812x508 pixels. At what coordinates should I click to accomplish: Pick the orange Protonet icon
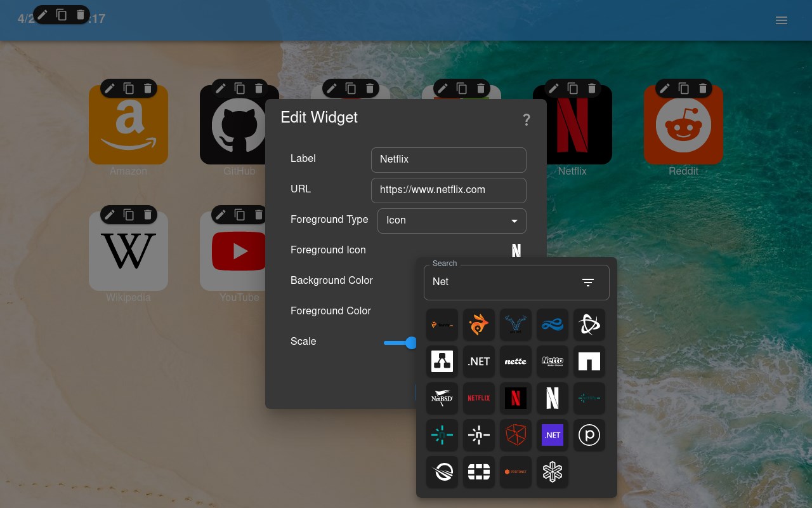516,472
